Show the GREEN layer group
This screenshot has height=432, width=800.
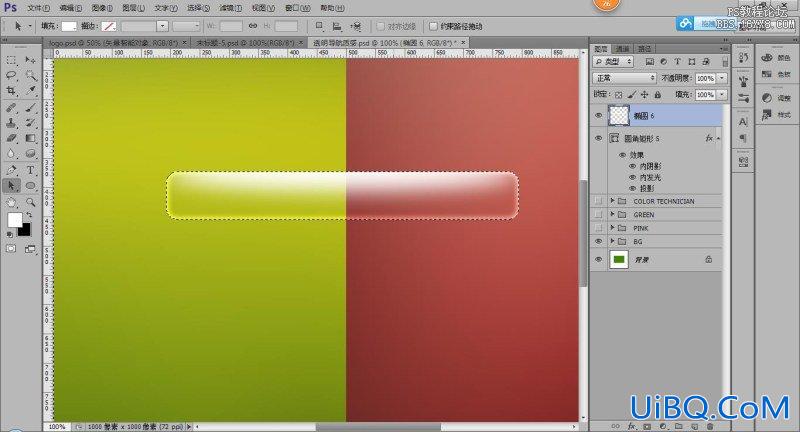598,215
